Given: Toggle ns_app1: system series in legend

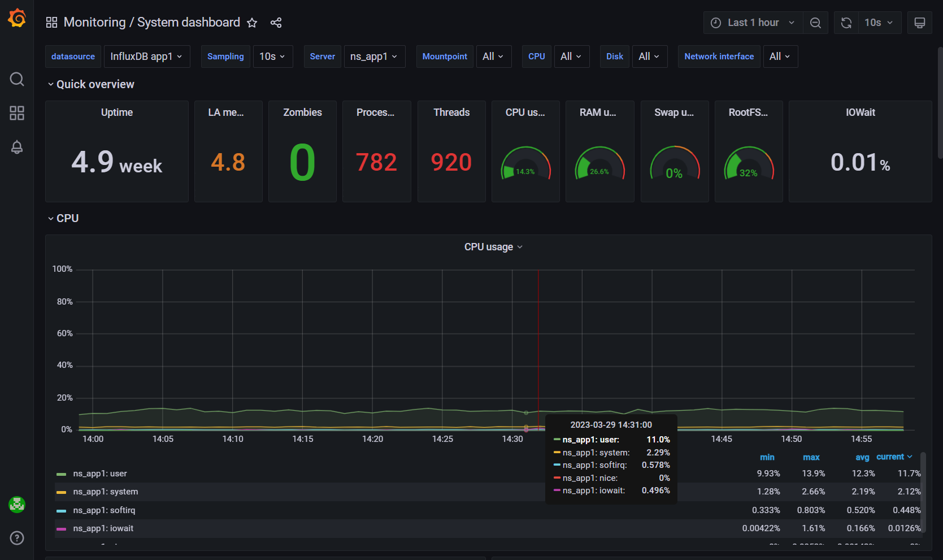Looking at the screenshot, I should coord(105,492).
